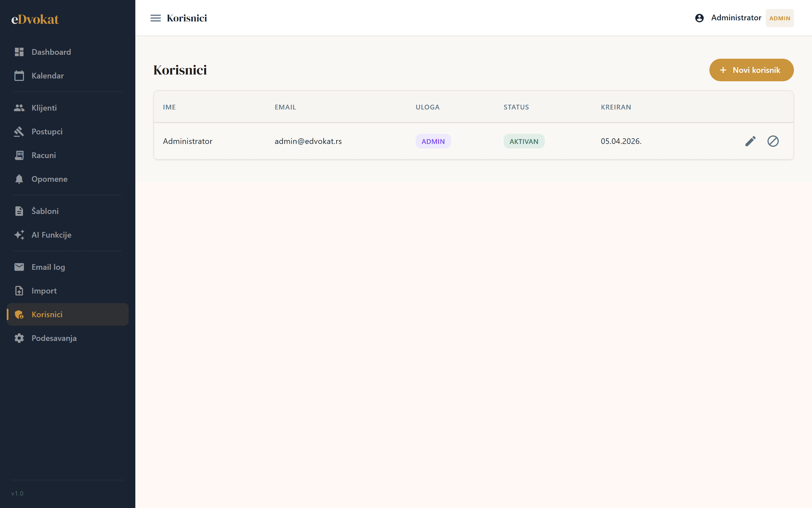Deactivate Administrator user with block icon
Image resolution: width=812 pixels, height=508 pixels.
(x=773, y=141)
